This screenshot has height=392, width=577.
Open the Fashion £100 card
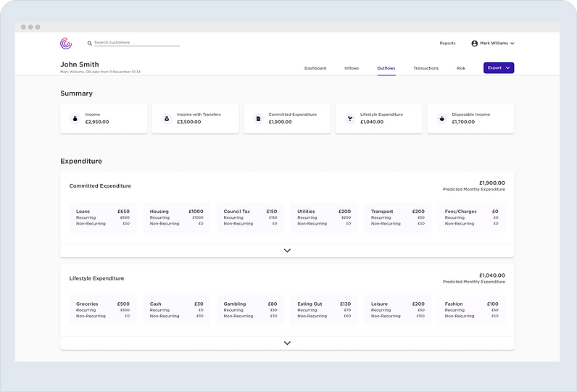(471, 310)
